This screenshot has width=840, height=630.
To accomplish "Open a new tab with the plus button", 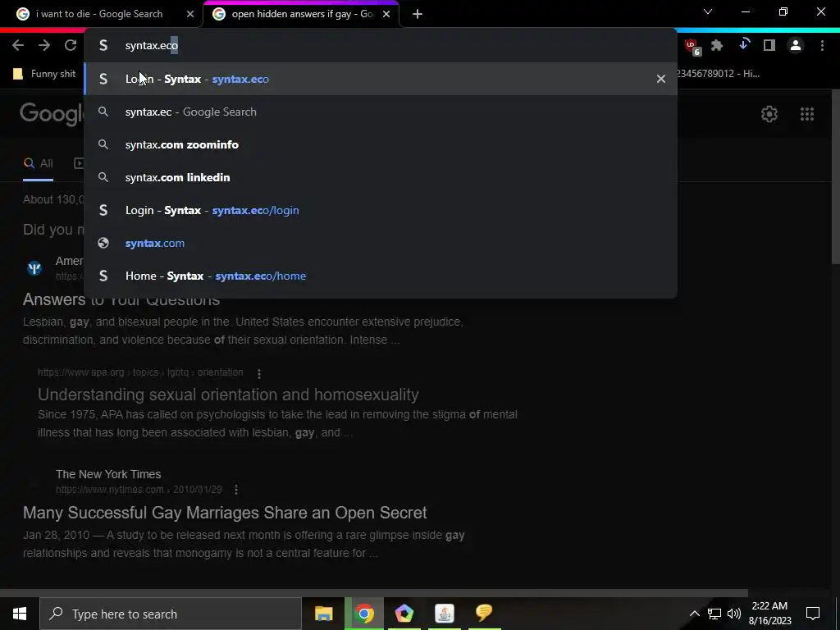I will (x=418, y=14).
